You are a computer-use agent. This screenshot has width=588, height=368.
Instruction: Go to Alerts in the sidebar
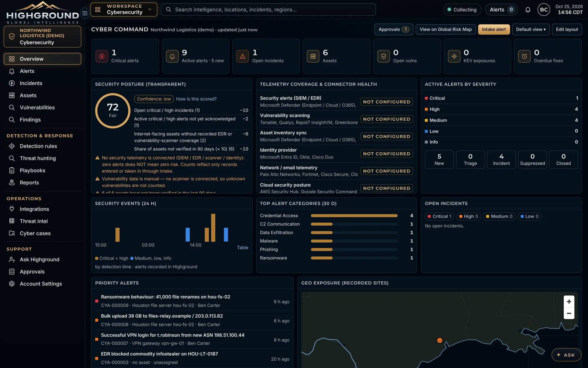(x=42, y=71)
